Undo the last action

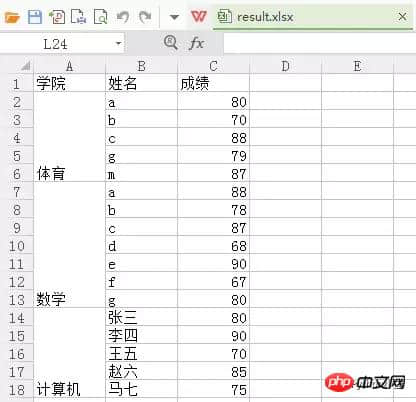pos(123,17)
